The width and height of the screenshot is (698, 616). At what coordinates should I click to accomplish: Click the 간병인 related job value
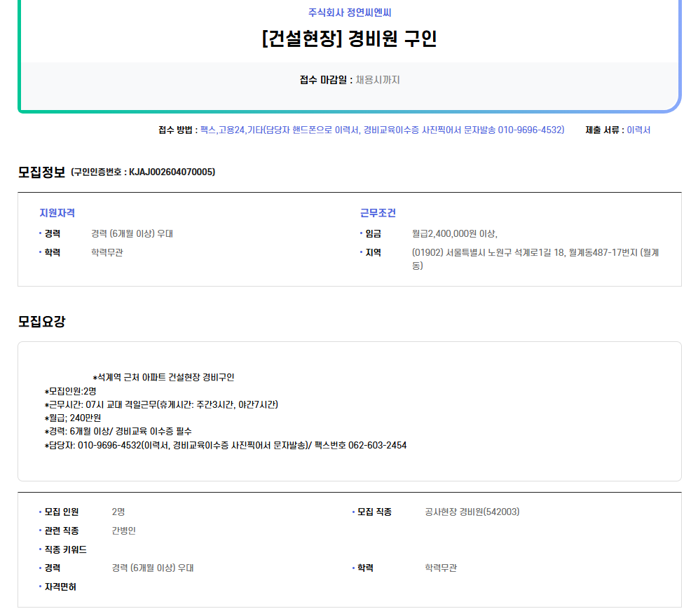pyautogui.click(x=123, y=531)
